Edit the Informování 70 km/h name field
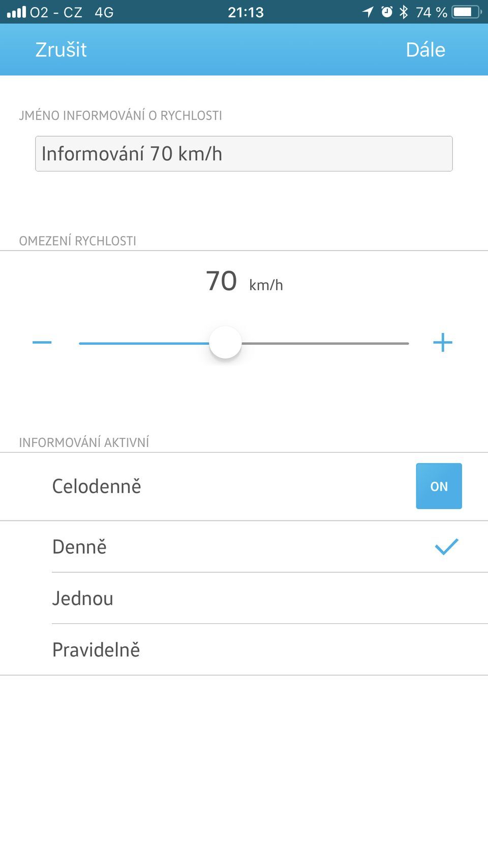This screenshot has height=868, width=488. click(x=243, y=154)
